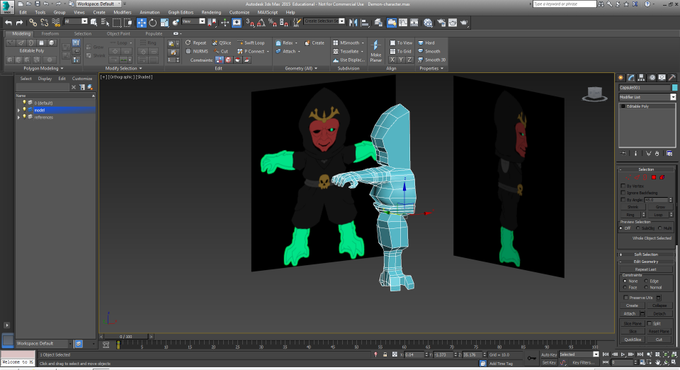Screen dimensions: 680x370
Task: Click the Slice Plane button
Action: [x=632, y=324]
